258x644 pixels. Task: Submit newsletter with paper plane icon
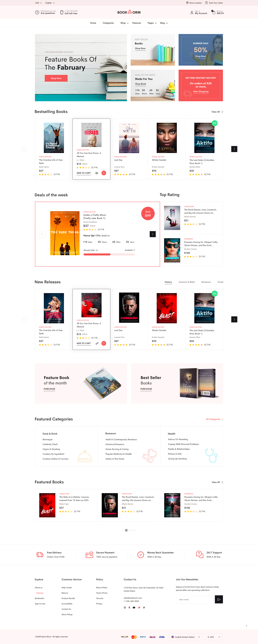point(219,599)
